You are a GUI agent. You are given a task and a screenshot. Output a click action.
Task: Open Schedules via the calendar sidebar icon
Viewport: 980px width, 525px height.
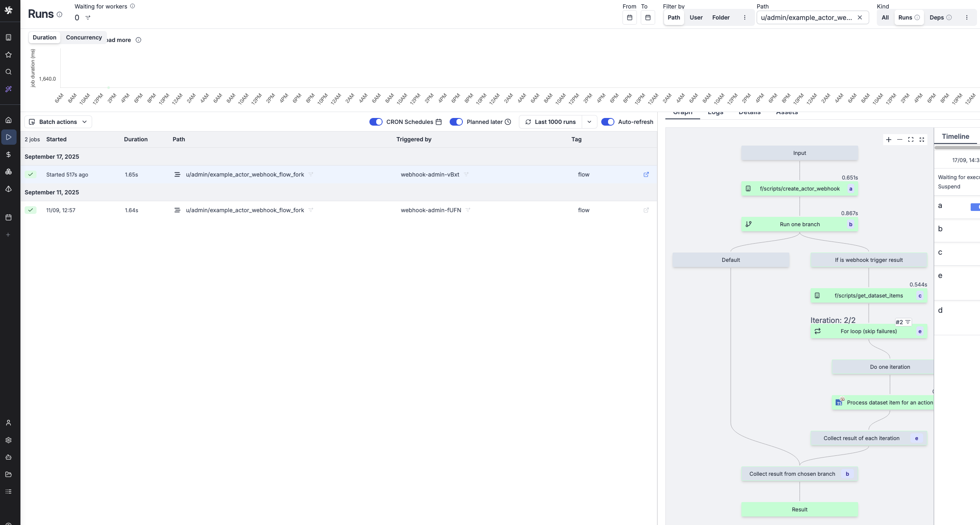(8, 217)
